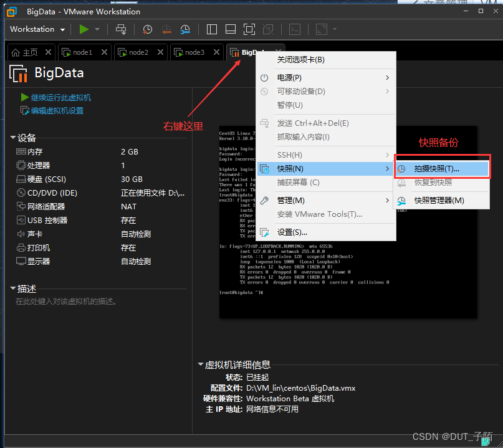This screenshot has width=503, height=448.
Task: Close the node3 tab
Action: [x=216, y=52]
